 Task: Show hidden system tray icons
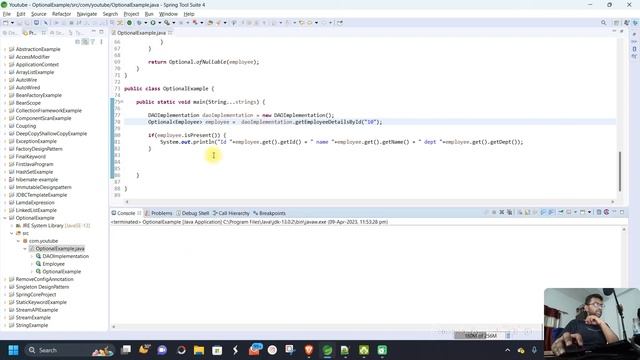(x=507, y=350)
